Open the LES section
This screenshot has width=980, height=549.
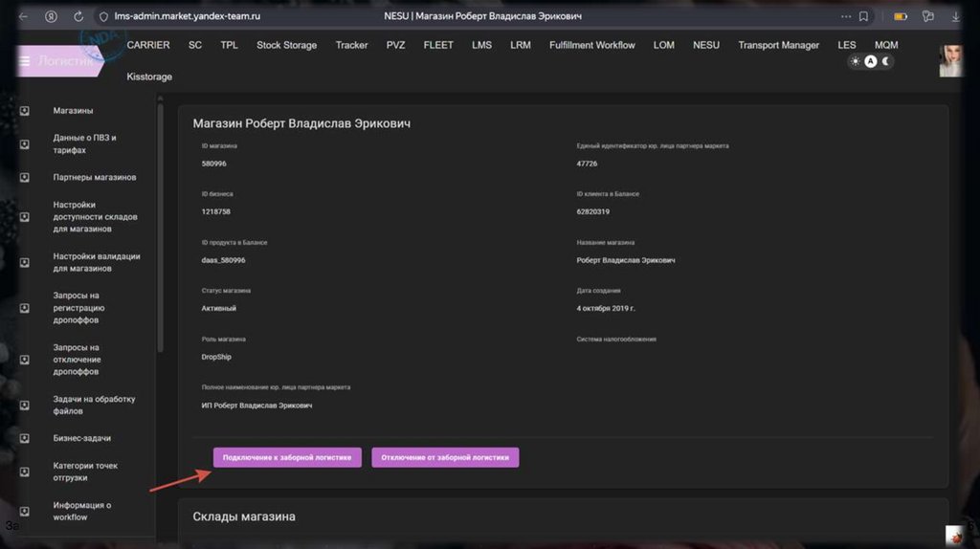coord(847,45)
